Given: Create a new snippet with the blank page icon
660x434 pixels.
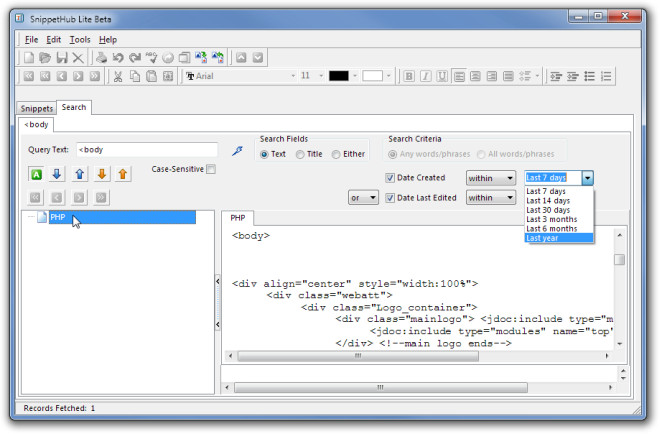Looking at the screenshot, I should point(29,58).
